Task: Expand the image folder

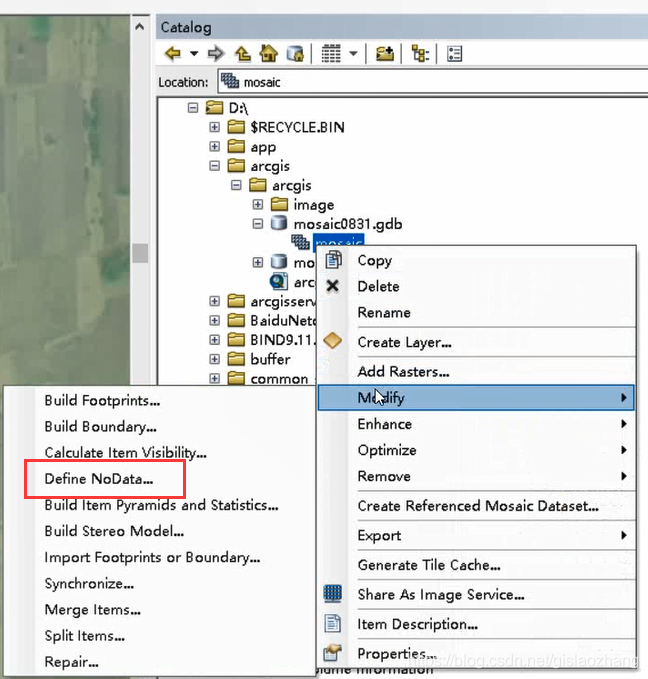Action: 258,204
